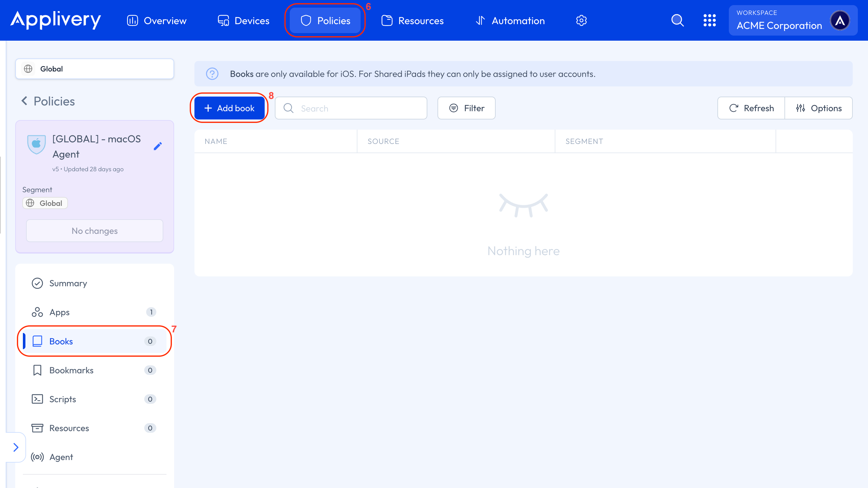Open the Global segment selector
The image size is (868, 488).
[x=94, y=69]
